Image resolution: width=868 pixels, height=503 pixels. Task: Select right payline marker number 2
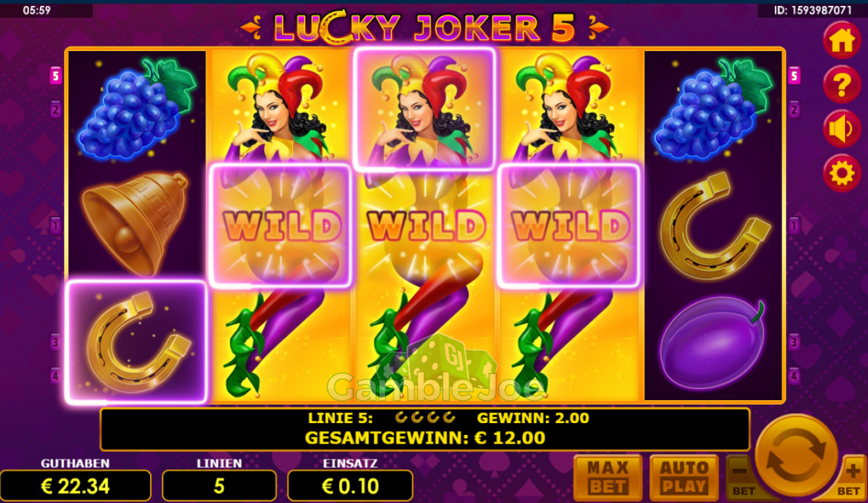795,109
